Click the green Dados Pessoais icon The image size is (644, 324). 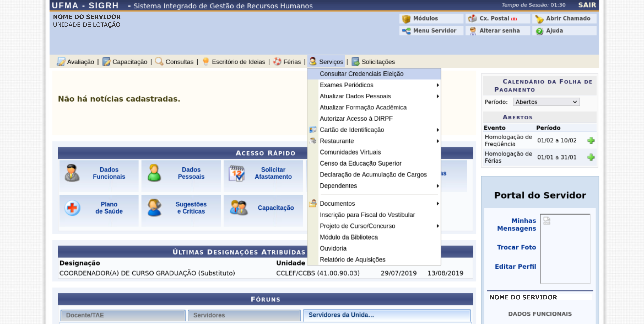154,173
